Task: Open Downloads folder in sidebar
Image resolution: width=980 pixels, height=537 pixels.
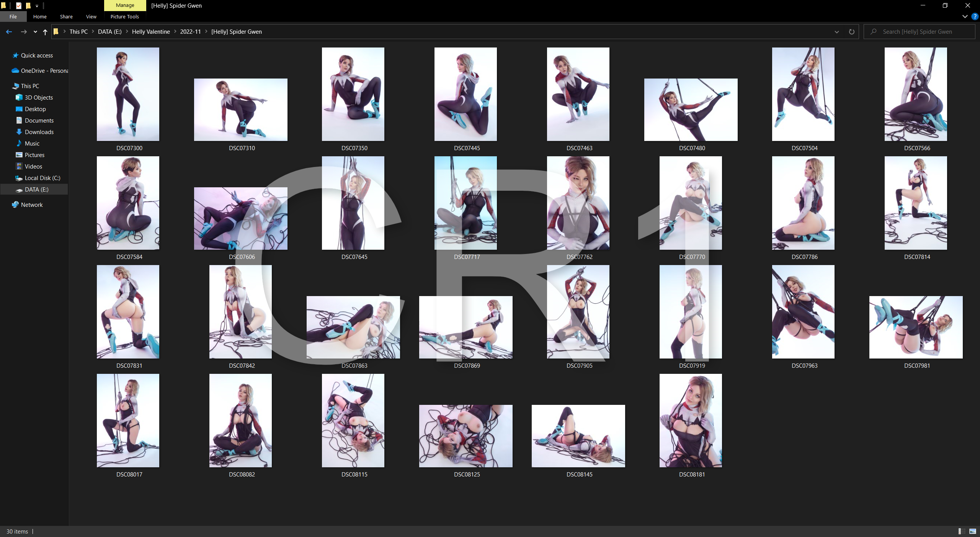Action: [39, 132]
